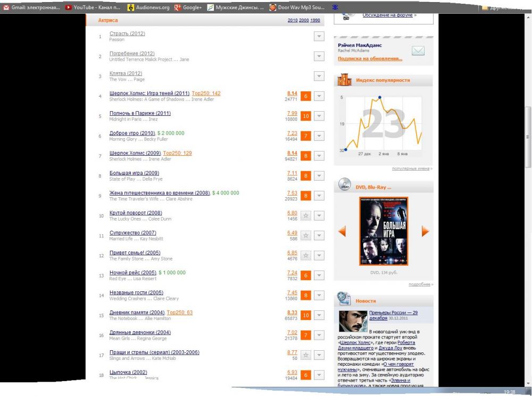Viewport: 532px width, 396px height.
Task: Expand dropdown for Шерлок Холмс (2009)
Action: point(319,156)
